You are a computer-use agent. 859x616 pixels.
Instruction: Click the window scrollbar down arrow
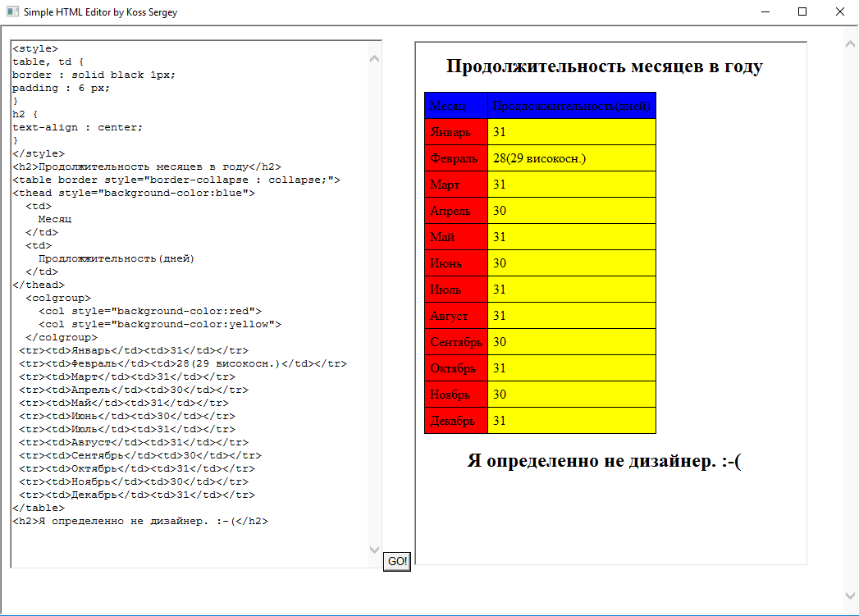tap(850, 595)
